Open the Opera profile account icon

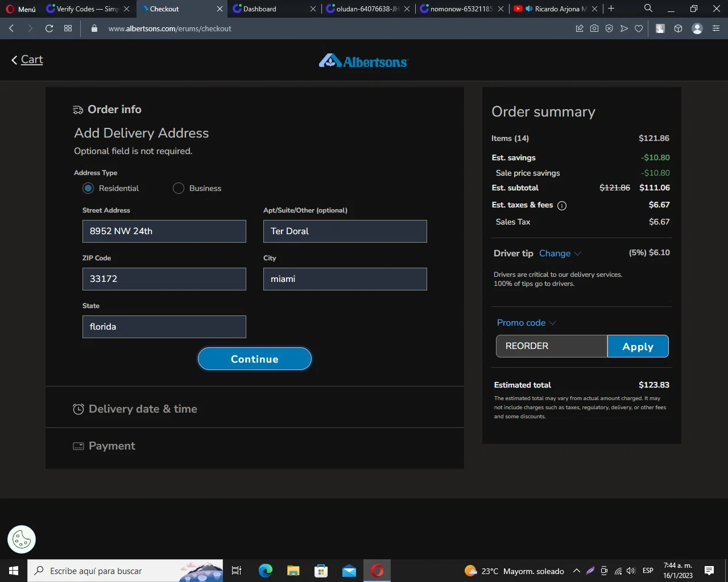(697, 28)
